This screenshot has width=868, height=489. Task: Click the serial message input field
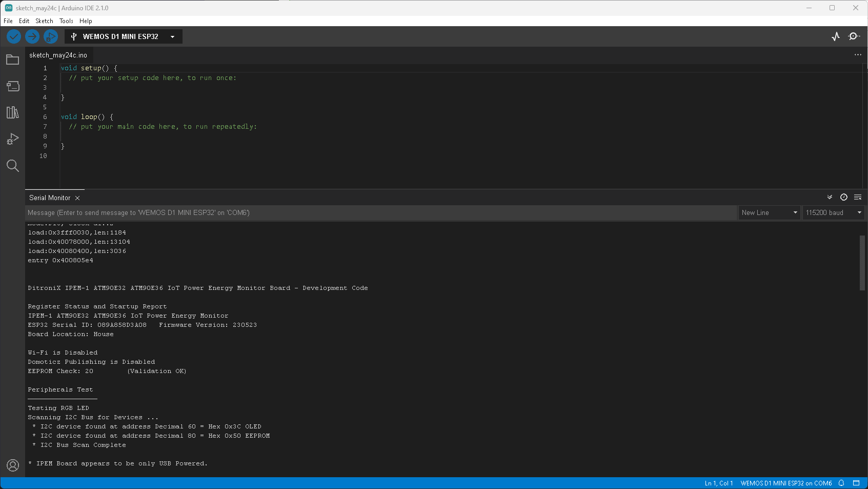click(381, 212)
